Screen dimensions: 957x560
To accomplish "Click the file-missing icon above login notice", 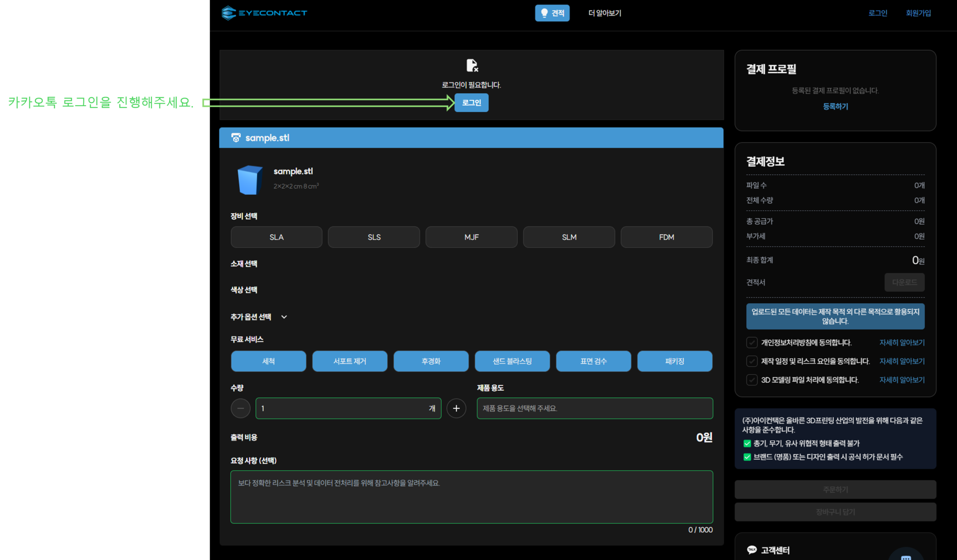I will pyautogui.click(x=472, y=65).
